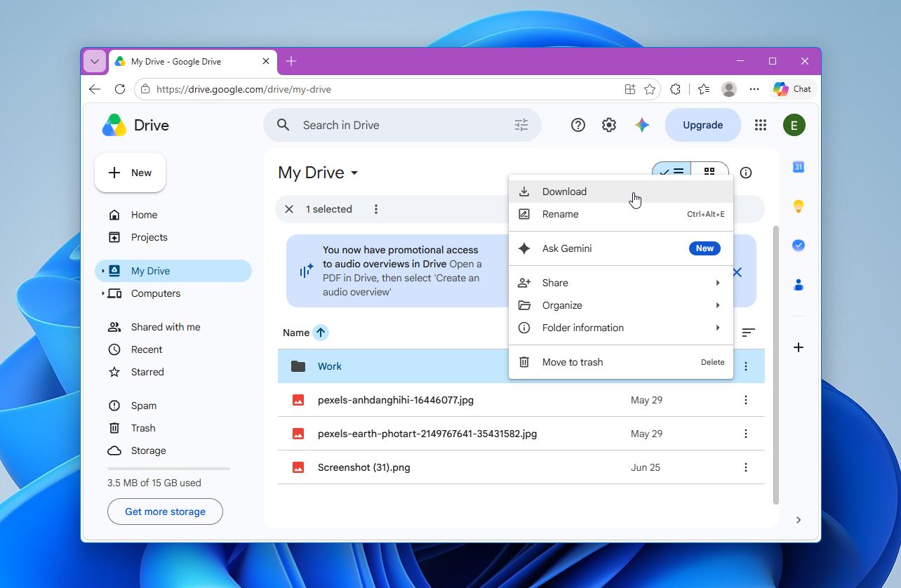
Task: Click Get more storage
Action: [x=165, y=512]
